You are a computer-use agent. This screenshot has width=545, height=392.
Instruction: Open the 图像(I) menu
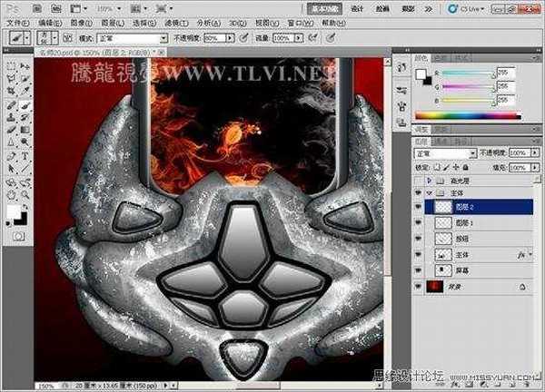tap(82, 24)
